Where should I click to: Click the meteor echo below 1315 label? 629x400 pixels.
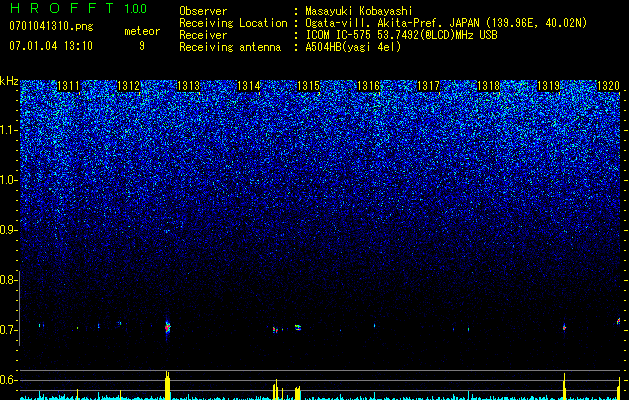298,327
